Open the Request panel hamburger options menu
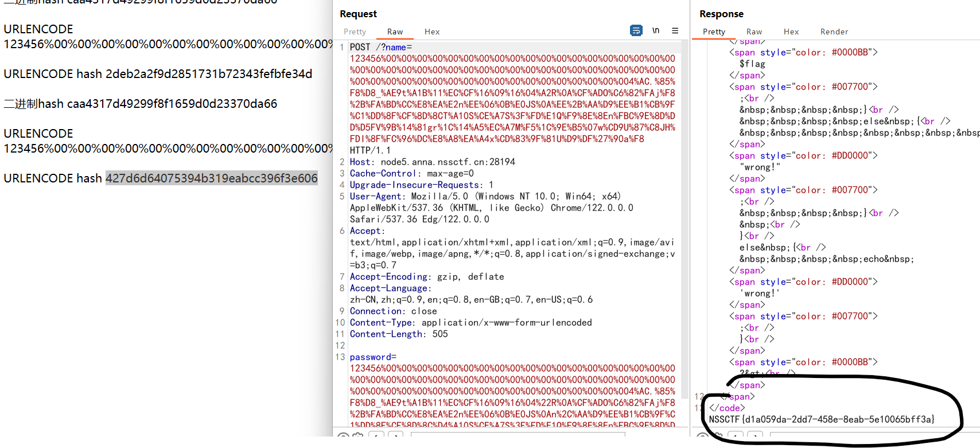This screenshot has width=980, height=448. pyautogui.click(x=675, y=30)
